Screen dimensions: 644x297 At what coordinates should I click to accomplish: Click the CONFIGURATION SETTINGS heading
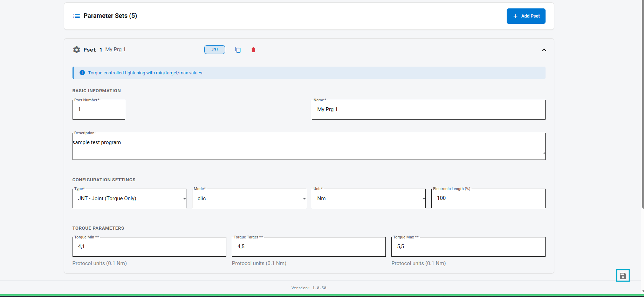tap(104, 180)
